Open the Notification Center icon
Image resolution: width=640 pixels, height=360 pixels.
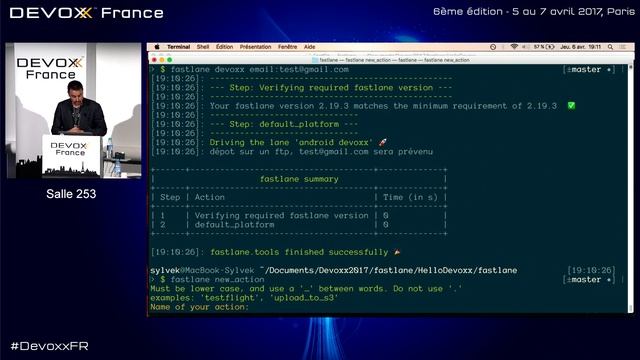click(x=623, y=47)
